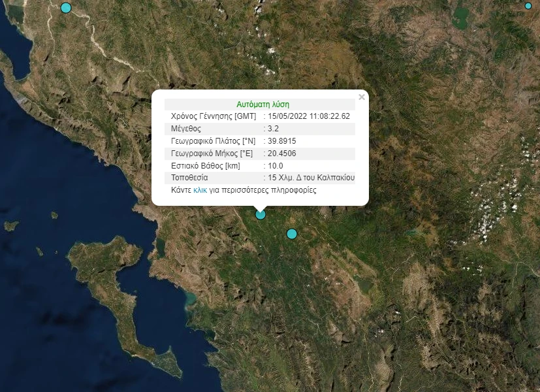Close the earthquake info popup

pyautogui.click(x=362, y=97)
